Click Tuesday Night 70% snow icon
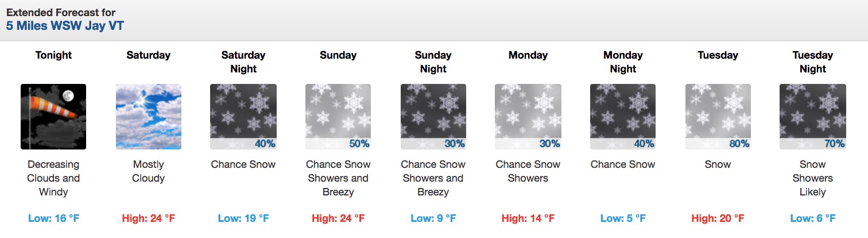Viewport: 868px width, 238px height. click(813, 117)
